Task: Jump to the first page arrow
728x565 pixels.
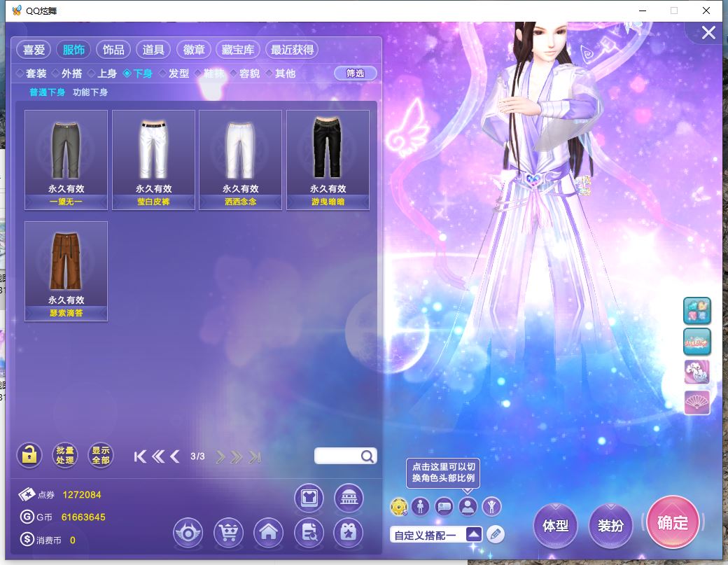Action: 140,456
